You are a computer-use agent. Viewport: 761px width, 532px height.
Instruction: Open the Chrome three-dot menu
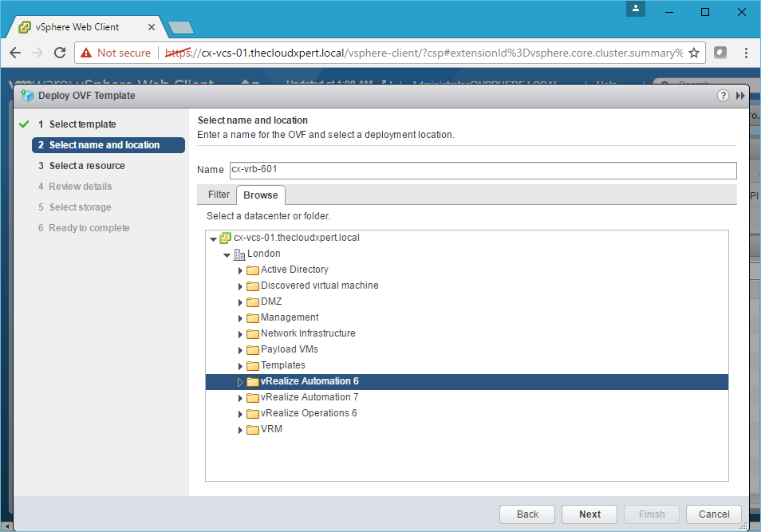pyautogui.click(x=745, y=53)
